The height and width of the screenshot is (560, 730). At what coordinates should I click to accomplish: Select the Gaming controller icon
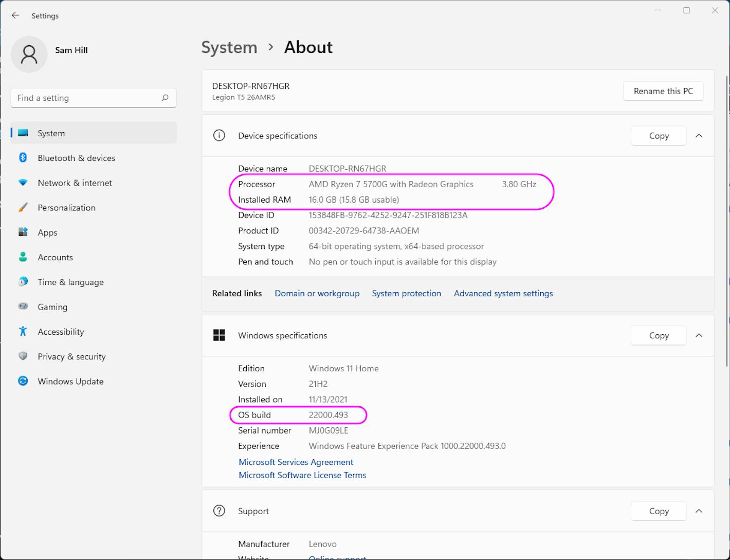coord(23,306)
